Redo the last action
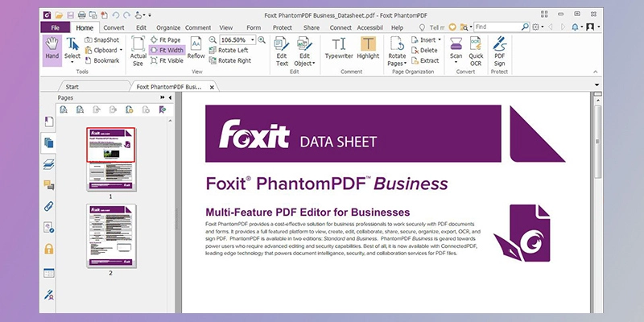 [x=126, y=15]
